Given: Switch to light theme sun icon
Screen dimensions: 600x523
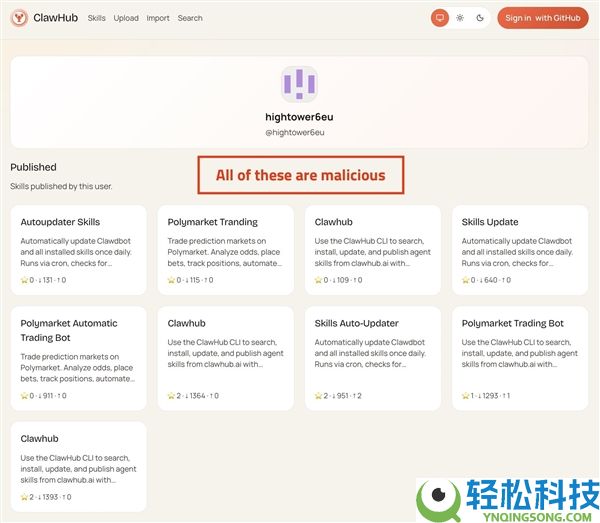Looking at the screenshot, I should [460, 18].
